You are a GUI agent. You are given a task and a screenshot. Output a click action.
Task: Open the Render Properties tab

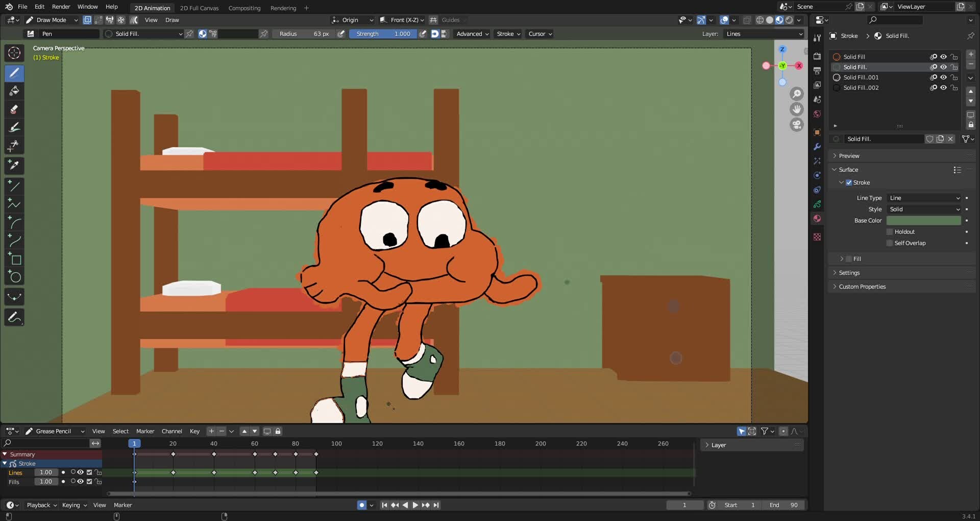pyautogui.click(x=817, y=56)
